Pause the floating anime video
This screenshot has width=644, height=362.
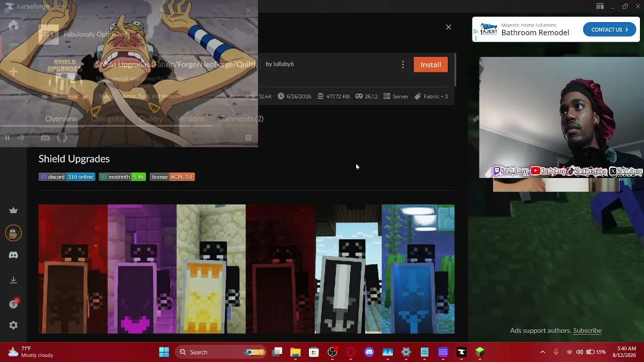[7, 138]
